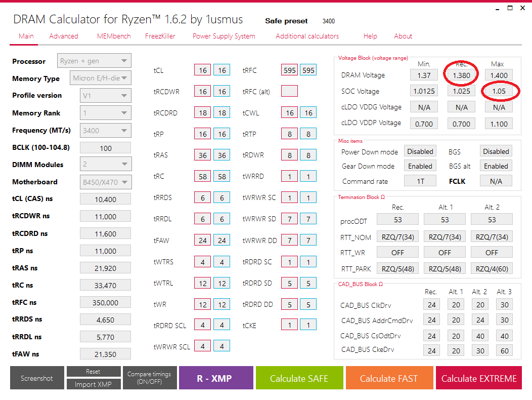Click Calculate EXTREME button
Viewport: 532px width, 400px height.
(x=479, y=378)
